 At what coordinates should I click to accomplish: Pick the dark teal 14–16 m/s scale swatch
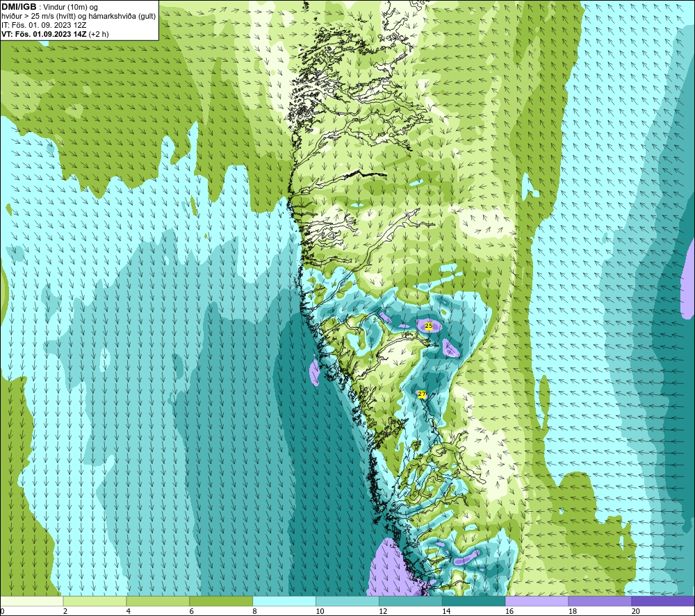tap(474, 601)
